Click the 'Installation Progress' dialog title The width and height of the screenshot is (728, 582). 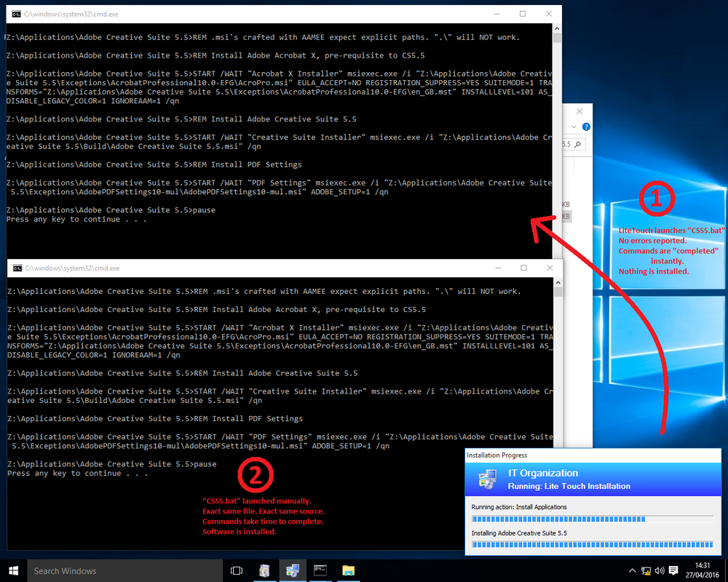[x=496, y=455]
